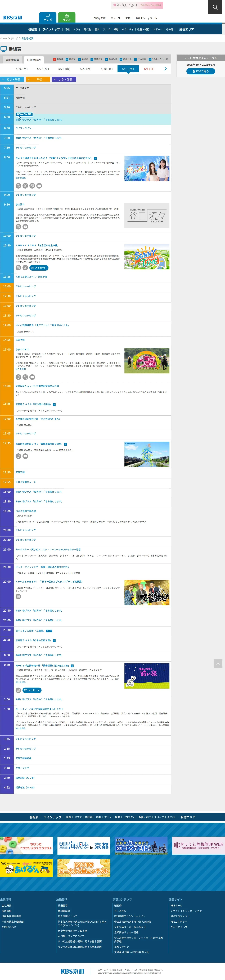Open 採用情報 footer link
225x980 pixels.
(x=6, y=911)
